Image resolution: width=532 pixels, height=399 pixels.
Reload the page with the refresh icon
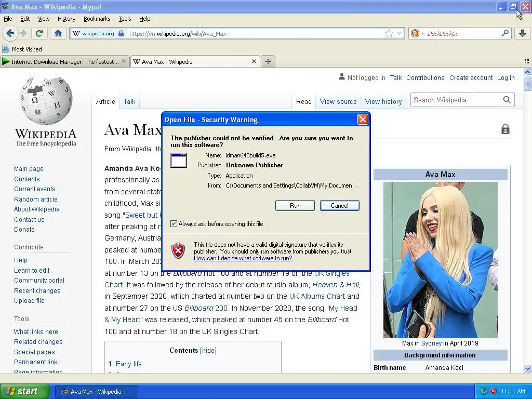coord(39,33)
